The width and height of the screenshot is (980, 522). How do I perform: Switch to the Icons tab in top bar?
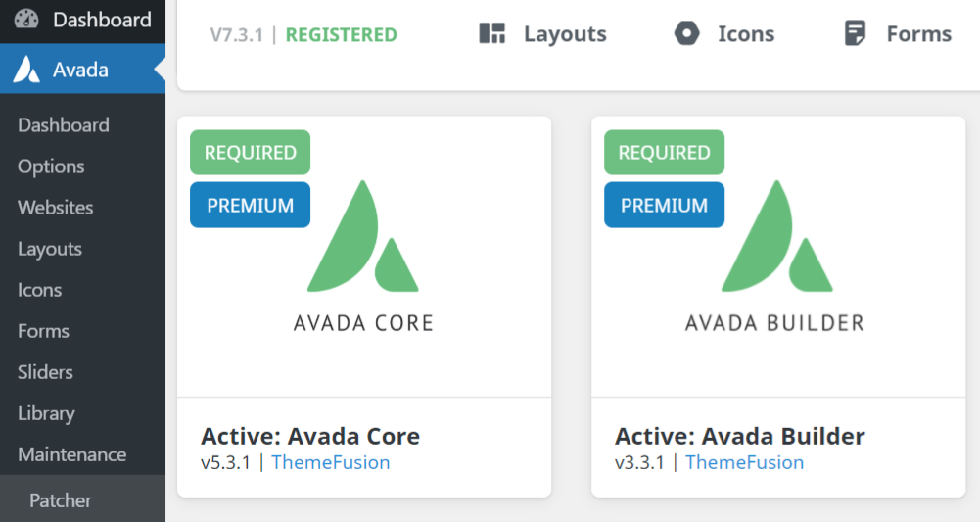pyautogui.click(x=746, y=33)
